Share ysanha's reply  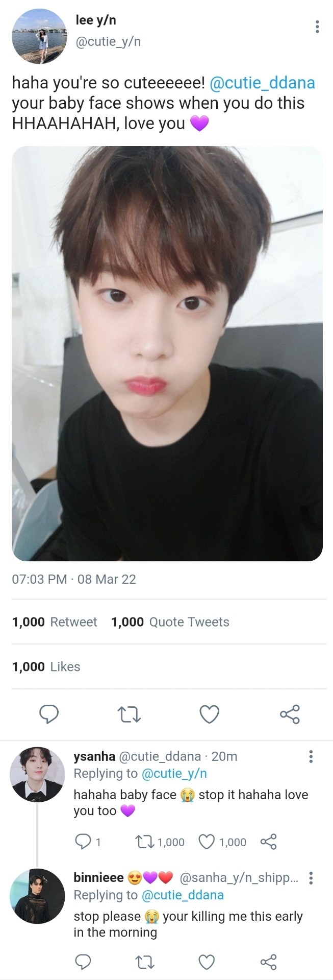point(268,842)
